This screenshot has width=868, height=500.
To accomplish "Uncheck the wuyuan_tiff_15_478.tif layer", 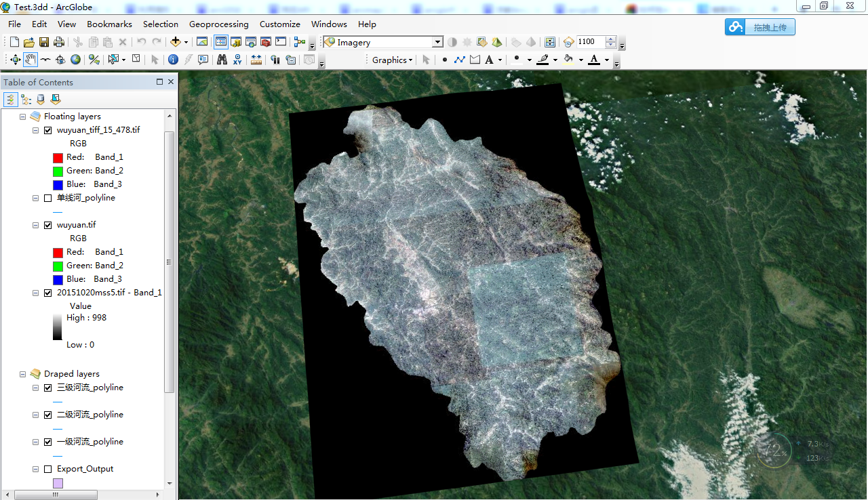I will pos(47,130).
